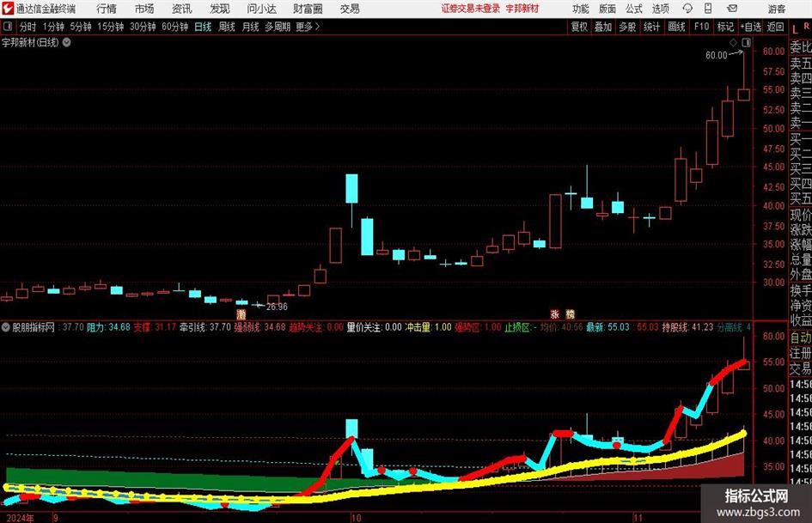Expand the 宇邦新材(日线) chart title dropdown
Viewport: 812px width, 523px height.
pos(67,42)
